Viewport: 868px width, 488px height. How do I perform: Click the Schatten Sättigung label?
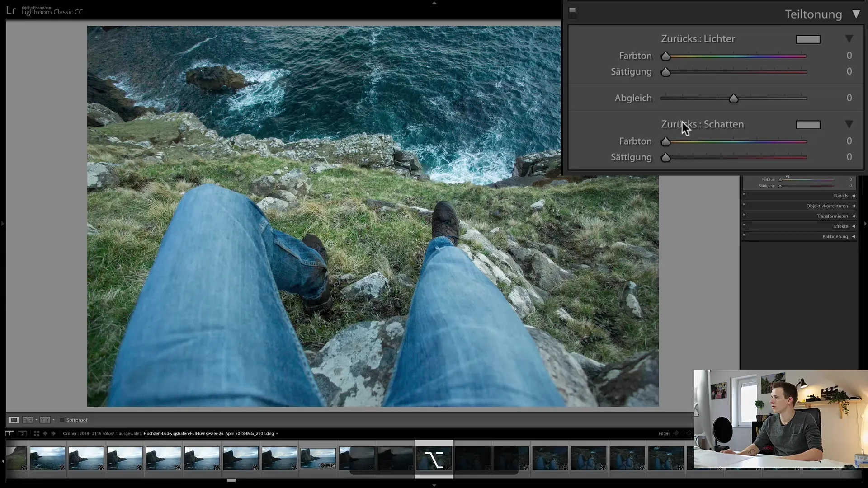point(631,157)
